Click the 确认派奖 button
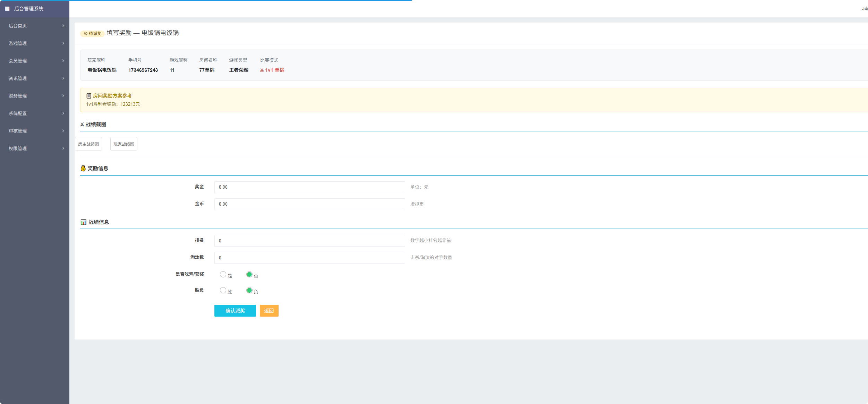 tap(235, 311)
